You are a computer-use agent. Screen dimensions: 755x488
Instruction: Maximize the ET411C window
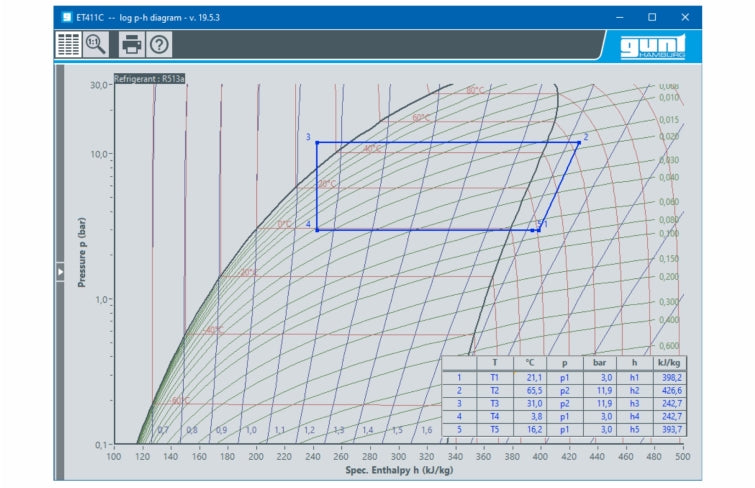pos(652,17)
